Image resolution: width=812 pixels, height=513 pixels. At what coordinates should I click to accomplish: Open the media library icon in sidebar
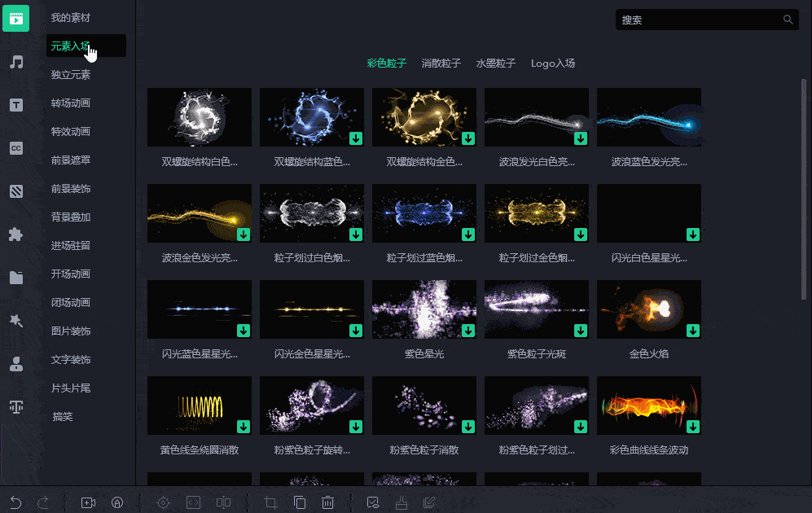(16, 19)
